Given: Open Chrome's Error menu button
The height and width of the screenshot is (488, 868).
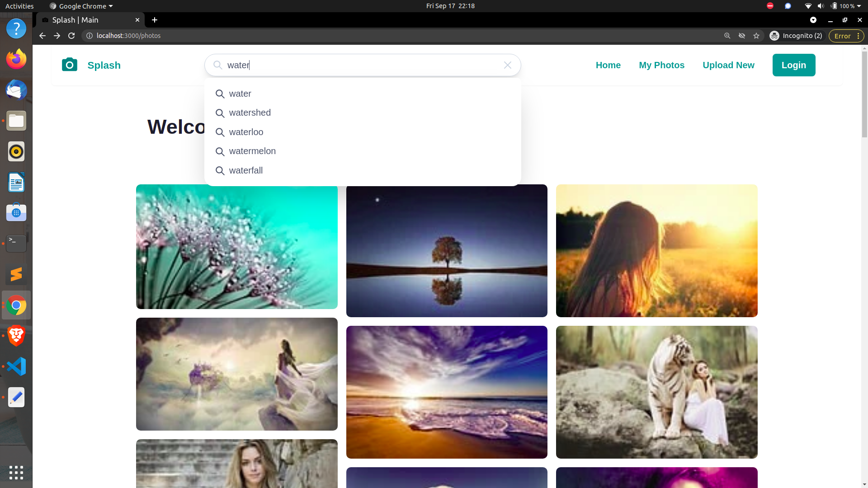Looking at the screenshot, I should (846, 36).
